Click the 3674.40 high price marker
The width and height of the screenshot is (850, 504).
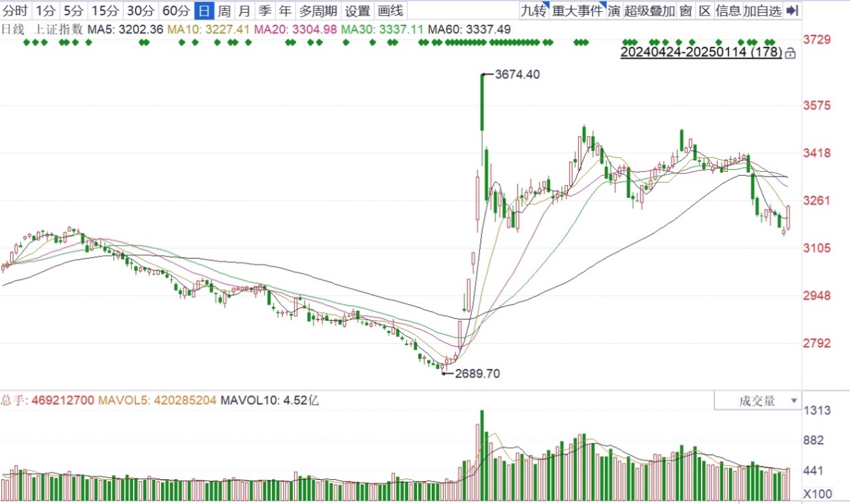[x=516, y=75]
